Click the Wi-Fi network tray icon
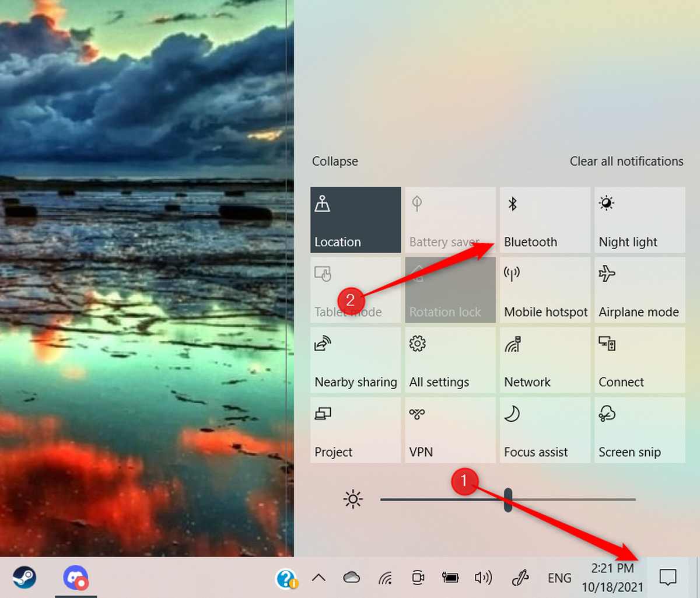700x598 pixels. click(x=385, y=578)
